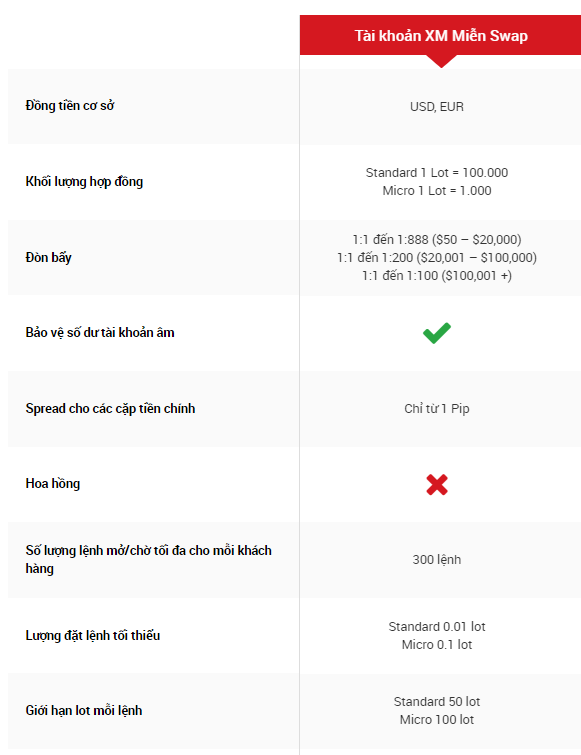This screenshot has height=755, width=581.
Task: Click the Standard 50 lot limit text
Action: click(437, 702)
